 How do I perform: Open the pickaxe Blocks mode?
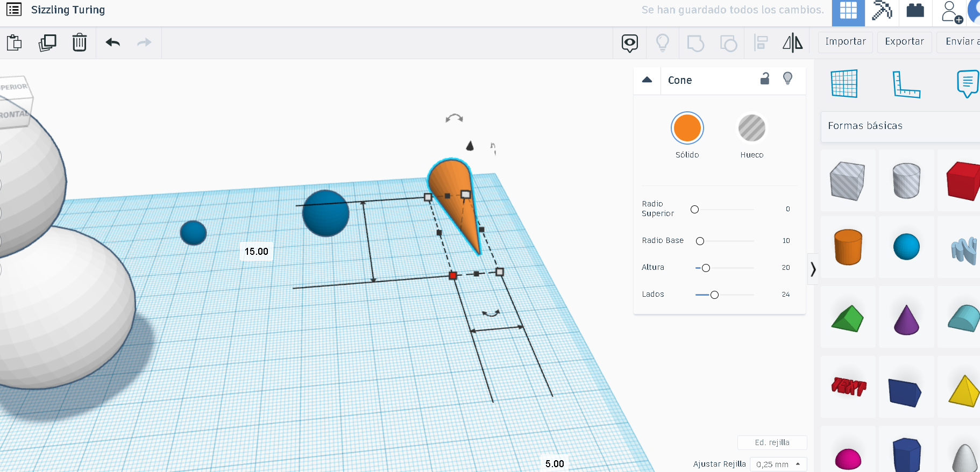[x=882, y=11]
